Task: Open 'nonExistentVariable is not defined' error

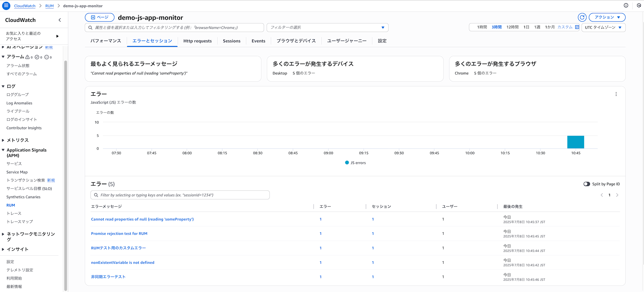Action: tap(123, 263)
